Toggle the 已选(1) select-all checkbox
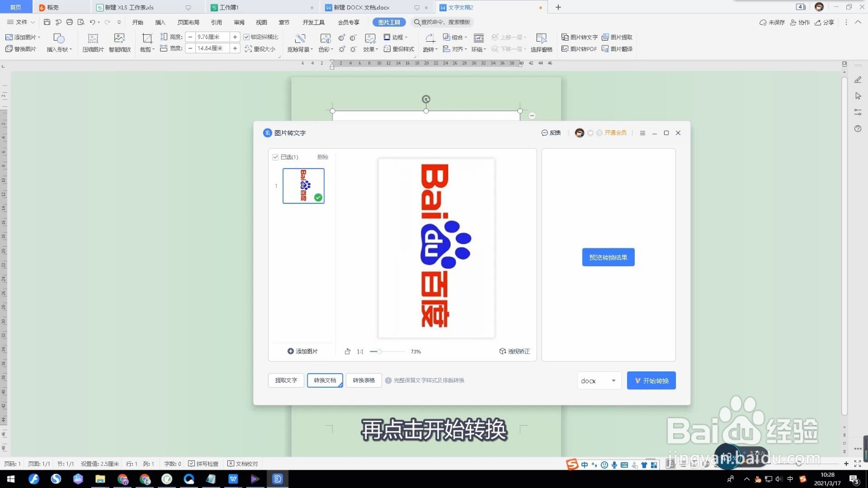 tap(275, 157)
